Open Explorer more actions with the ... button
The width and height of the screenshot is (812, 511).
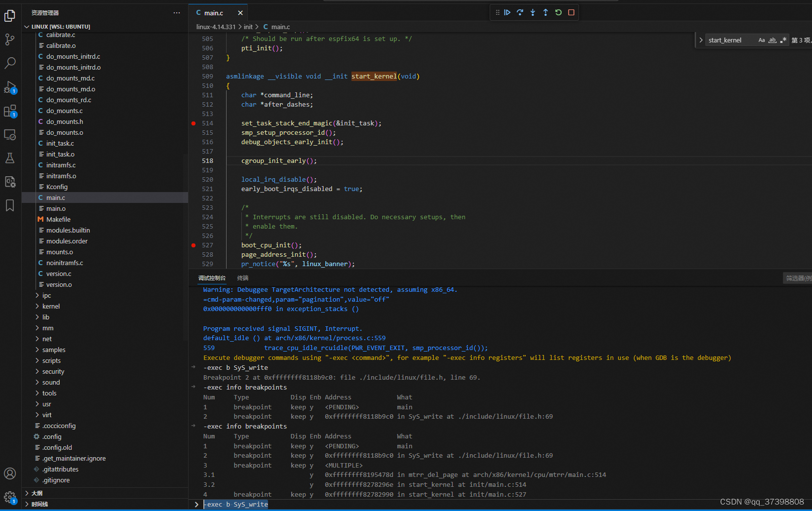point(177,12)
